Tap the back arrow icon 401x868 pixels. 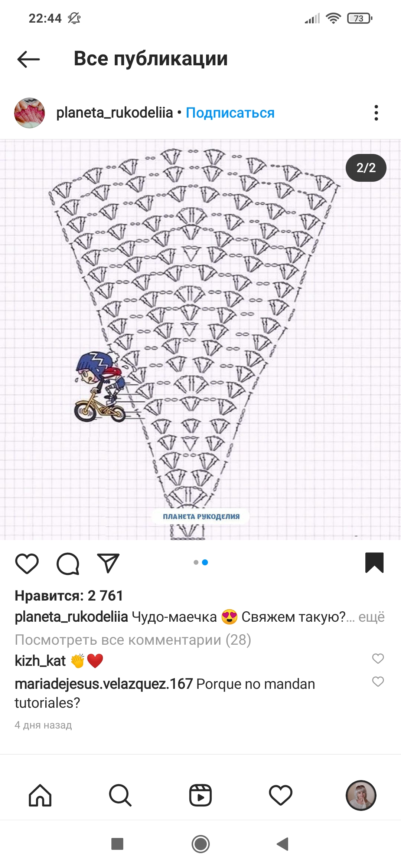28,59
